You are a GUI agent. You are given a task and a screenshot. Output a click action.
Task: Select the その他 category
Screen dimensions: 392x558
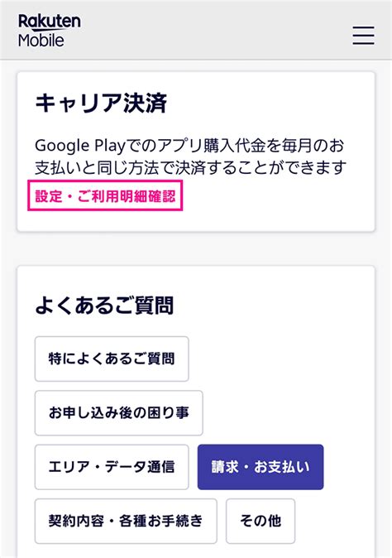(x=261, y=521)
